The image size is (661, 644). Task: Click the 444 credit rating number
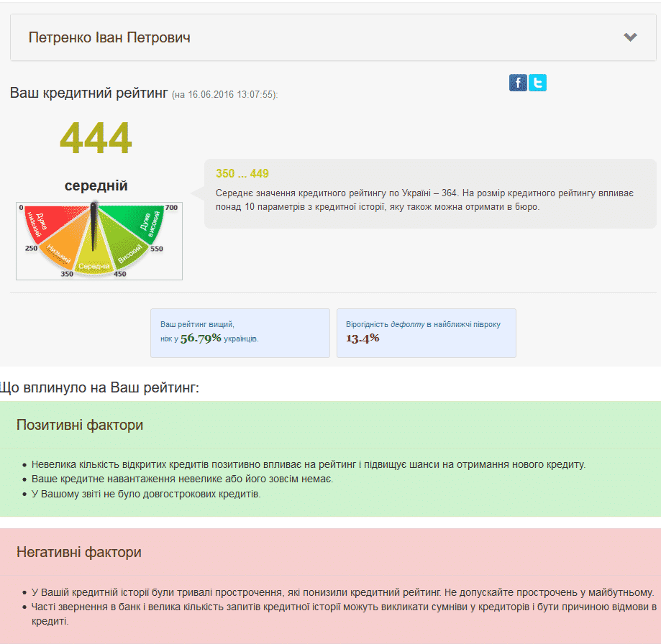click(96, 138)
